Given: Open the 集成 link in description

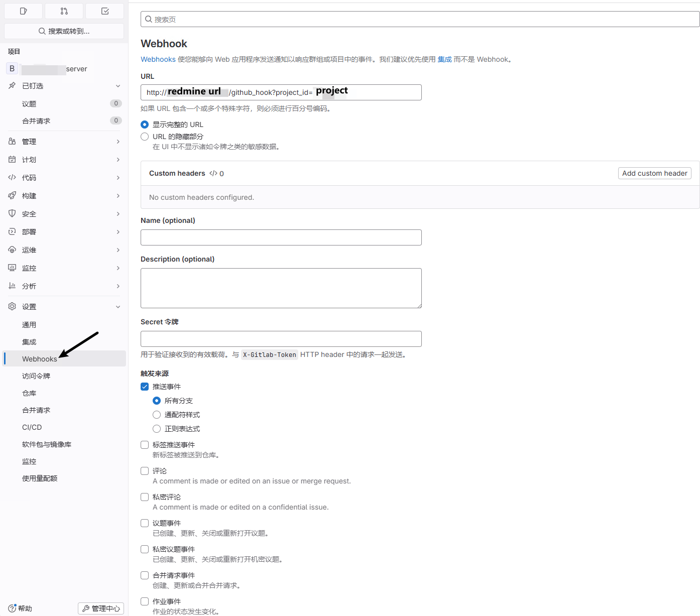Looking at the screenshot, I should [x=444, y=59].
